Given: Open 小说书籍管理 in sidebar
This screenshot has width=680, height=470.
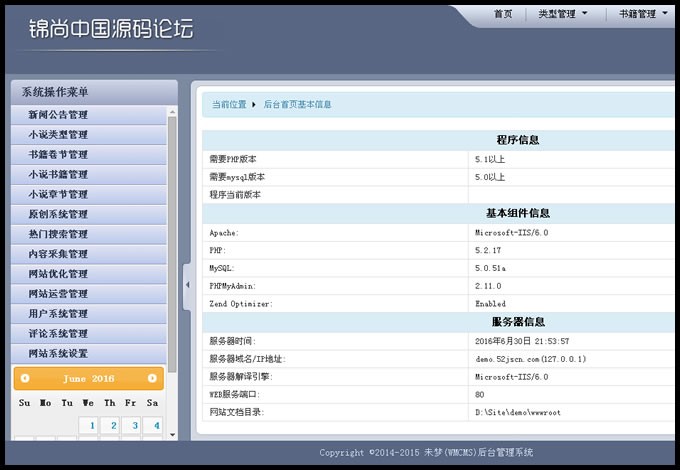Looking at the screenshot, I should (x=88, y=174).
